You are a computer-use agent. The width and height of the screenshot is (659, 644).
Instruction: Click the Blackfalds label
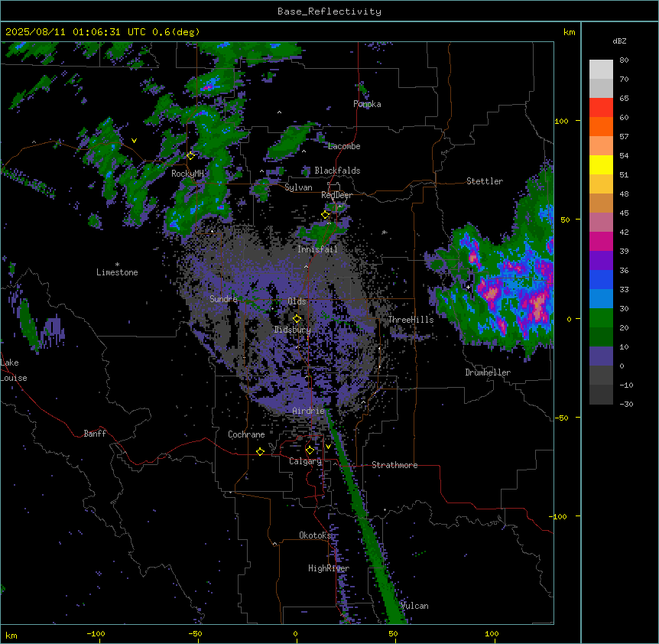click(337, 171)
